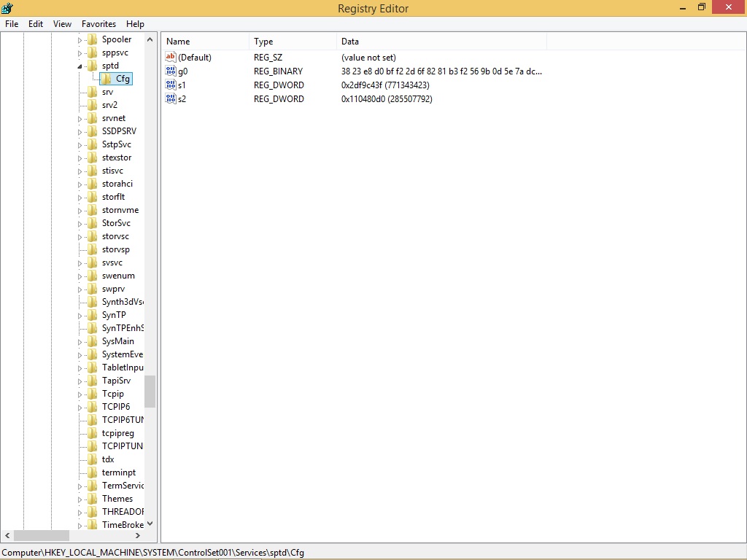The width and height of the screenshot is (747, 560).
Task: Sort by the Name column header
Action: point(206,42)
